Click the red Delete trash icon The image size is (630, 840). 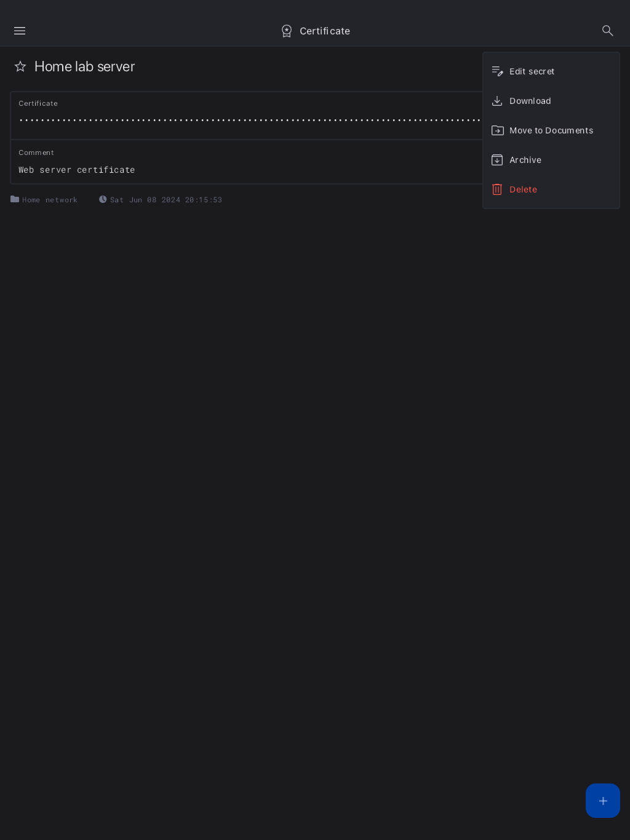tap(497, 189)
